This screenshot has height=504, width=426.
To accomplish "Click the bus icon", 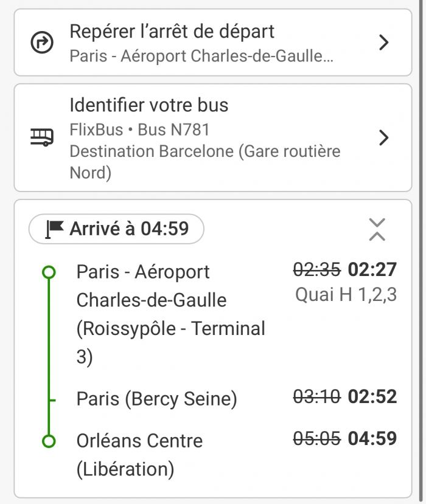I will [x=42, y=137].
